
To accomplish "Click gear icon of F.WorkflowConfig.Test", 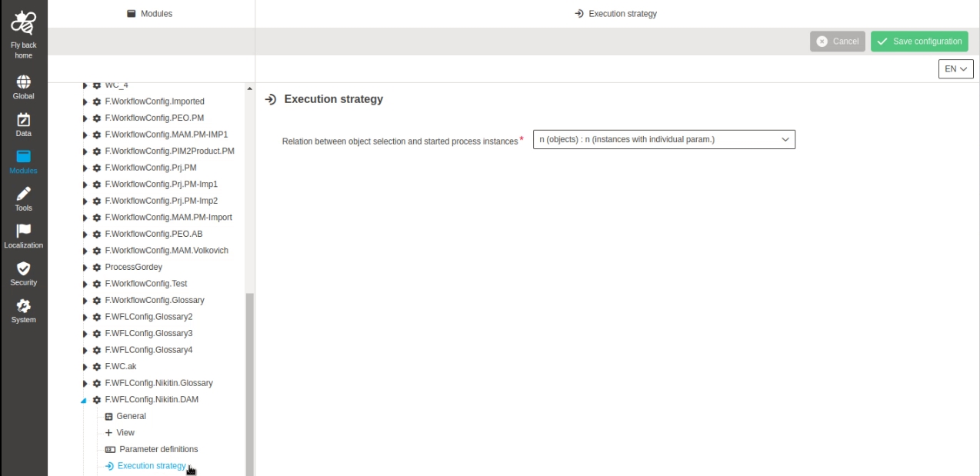I will 97,284.
